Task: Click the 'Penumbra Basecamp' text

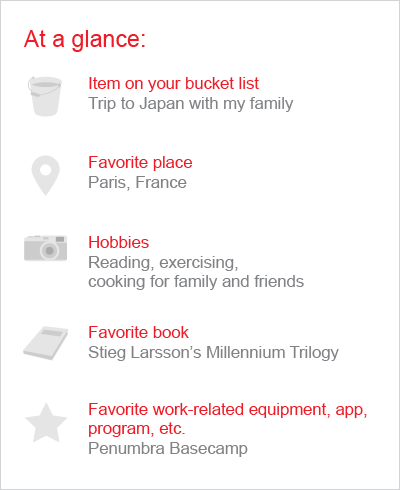Action: (x=168, y=448)
